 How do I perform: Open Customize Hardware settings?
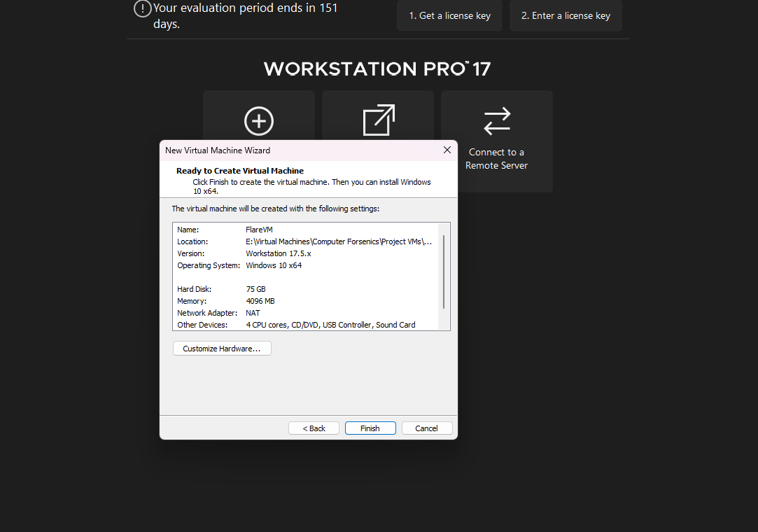(x=222, y=348)
